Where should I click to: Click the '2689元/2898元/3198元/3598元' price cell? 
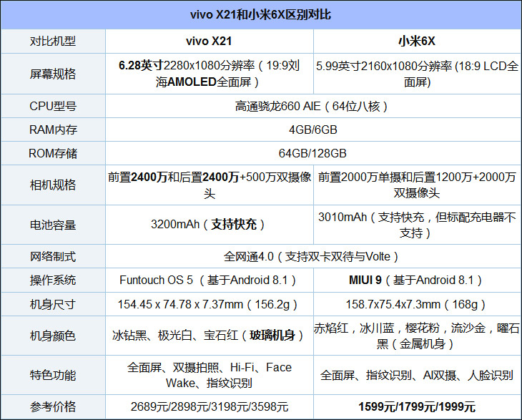[x=210, y=406]
